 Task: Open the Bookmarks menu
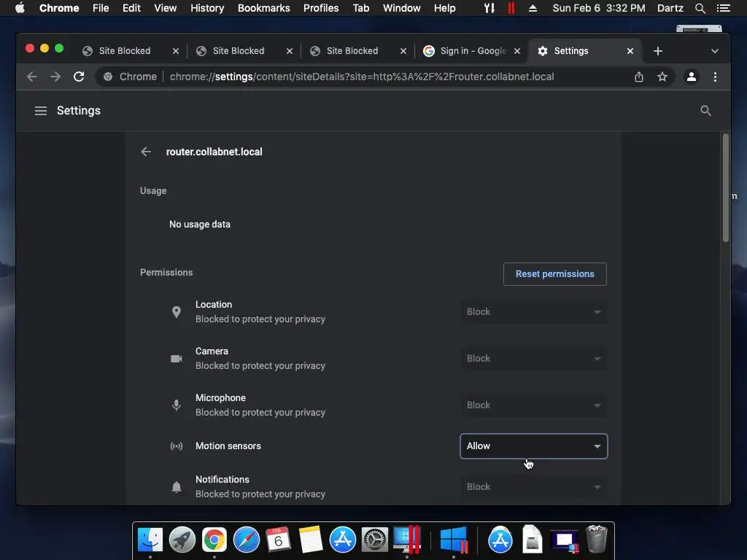pyautogui.click(x=264, y=8)
